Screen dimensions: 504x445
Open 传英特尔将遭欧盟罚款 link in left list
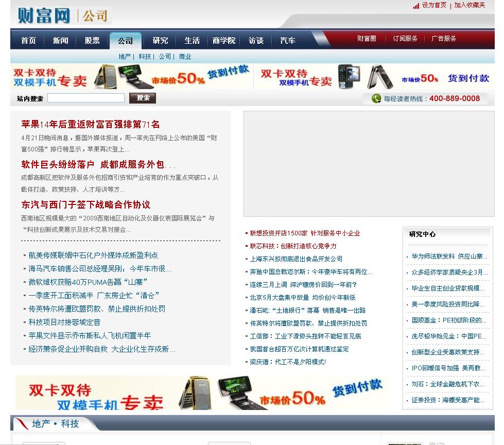click(x=97, y=309)
